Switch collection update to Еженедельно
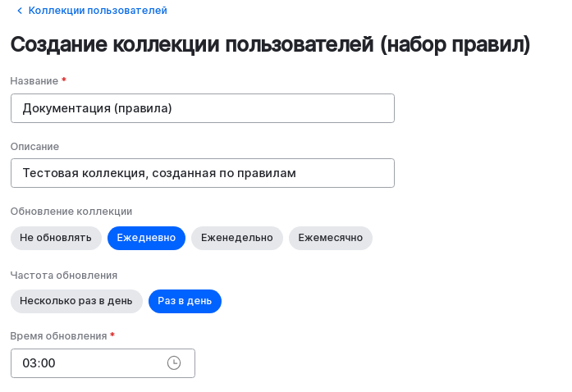Screen dimensions: 572x392 pyautogui.click(x=237, y=238)
